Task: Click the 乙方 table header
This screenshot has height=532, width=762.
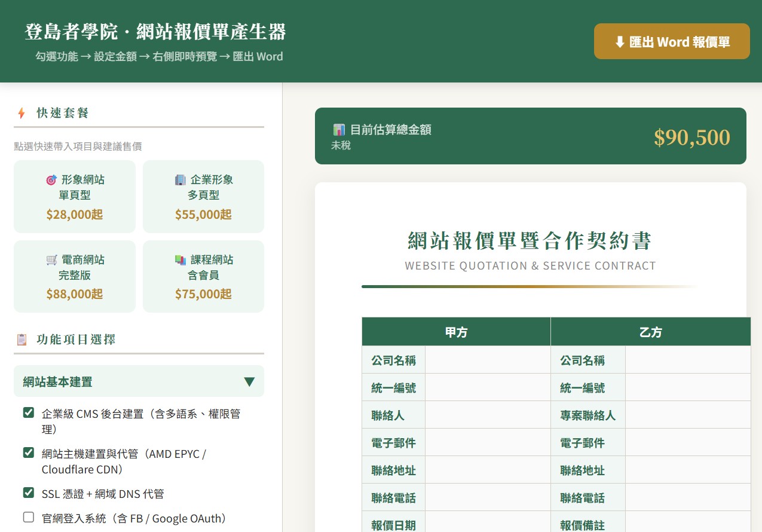Action: pos(650,332)
